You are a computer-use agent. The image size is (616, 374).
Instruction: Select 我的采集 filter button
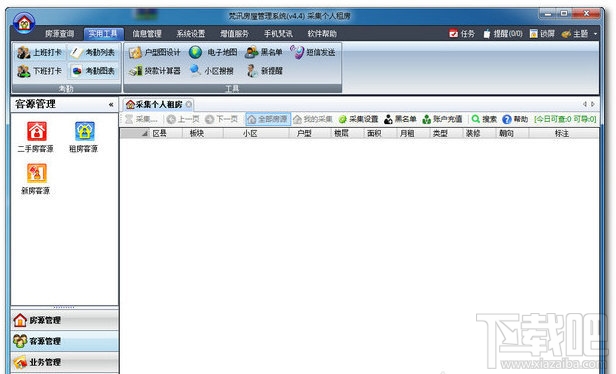point(313,119)
